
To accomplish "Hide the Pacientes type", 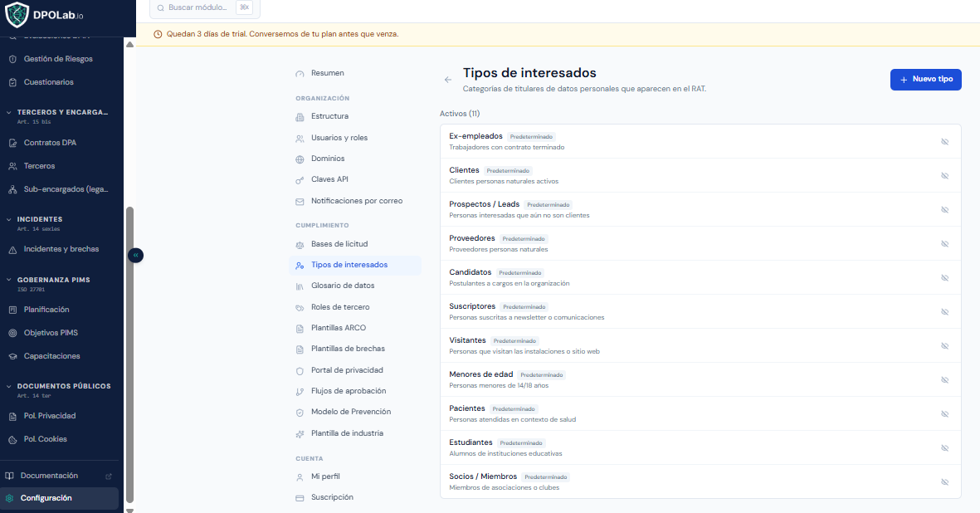I will point(944,414).
